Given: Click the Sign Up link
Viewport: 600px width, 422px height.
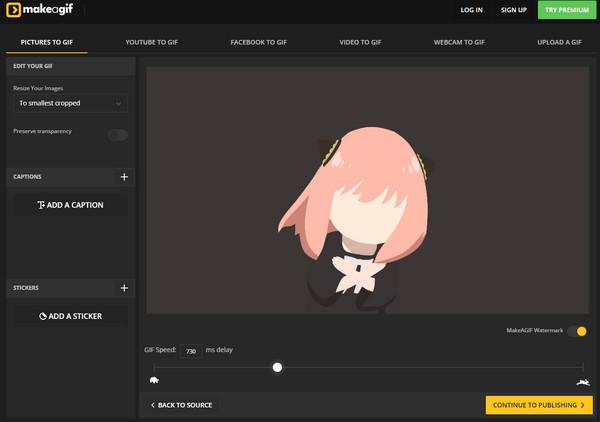Looking at the screenshot, I should pos(514,10).
